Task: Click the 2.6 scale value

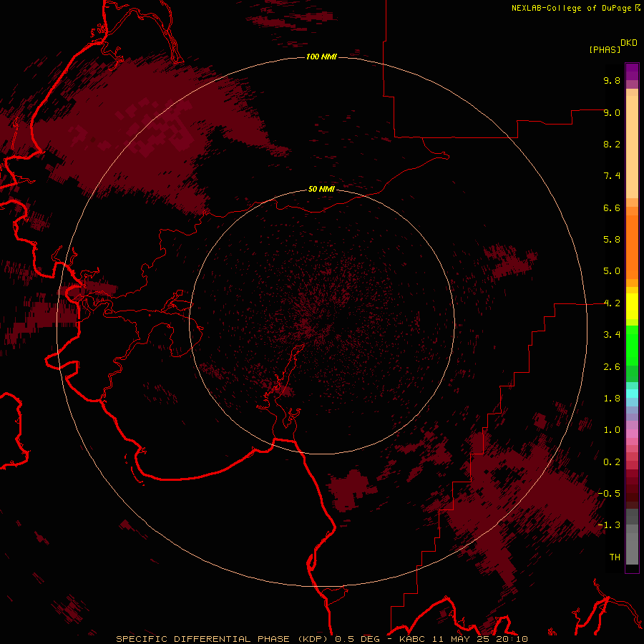Action: coord(612,367)
